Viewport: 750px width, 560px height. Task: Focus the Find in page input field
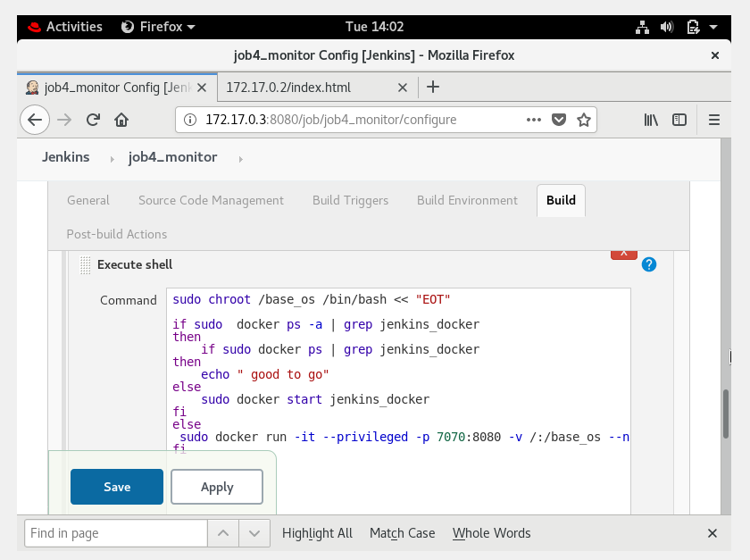pyautogui.click(x=116, y=533)
